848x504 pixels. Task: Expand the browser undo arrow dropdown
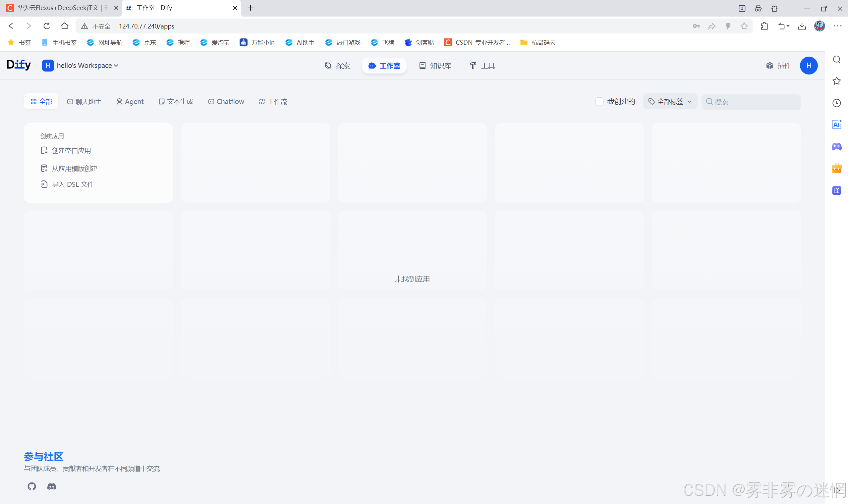pos(787,26)
